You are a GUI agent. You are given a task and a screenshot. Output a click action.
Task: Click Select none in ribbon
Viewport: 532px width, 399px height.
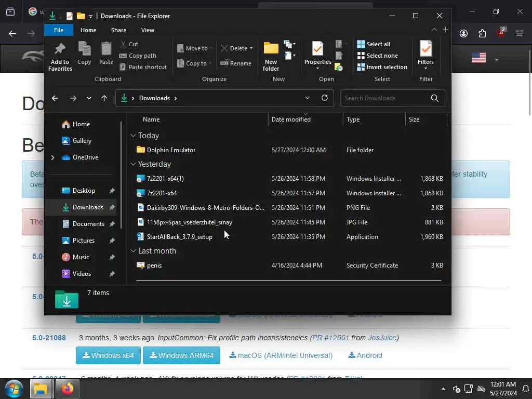click(x=377, y=56)
